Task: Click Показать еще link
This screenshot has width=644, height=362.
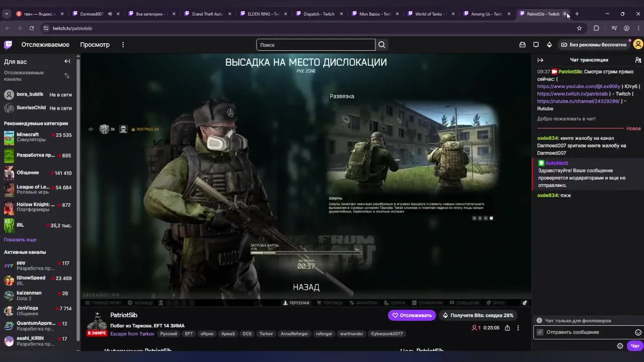Action: point(20,239)
